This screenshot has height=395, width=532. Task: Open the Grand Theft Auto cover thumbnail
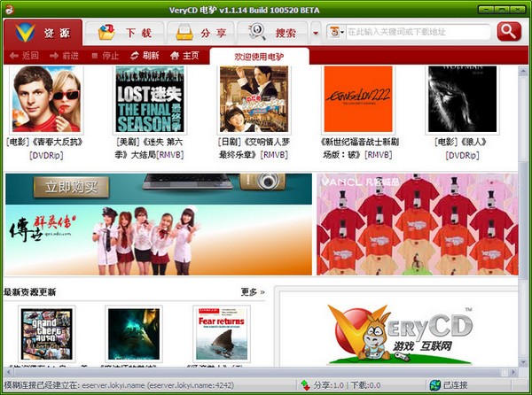(x=47, y=334)
